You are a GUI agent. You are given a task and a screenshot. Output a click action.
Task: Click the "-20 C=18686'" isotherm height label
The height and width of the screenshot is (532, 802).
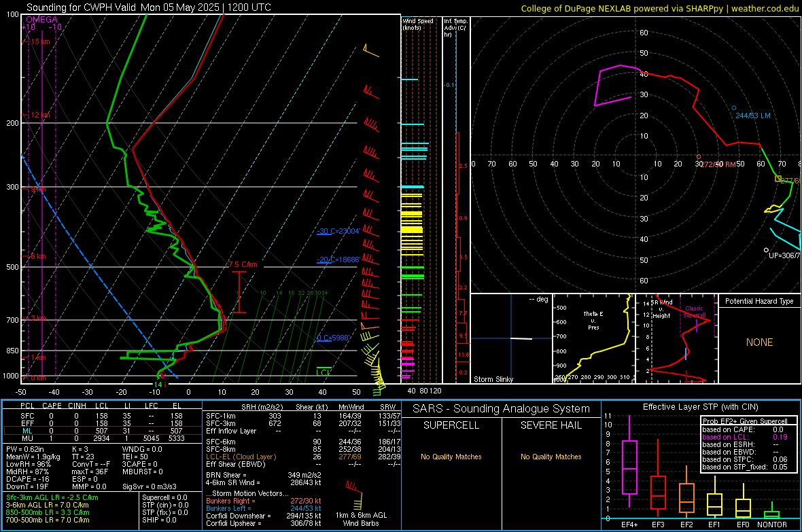pos(338,260)
